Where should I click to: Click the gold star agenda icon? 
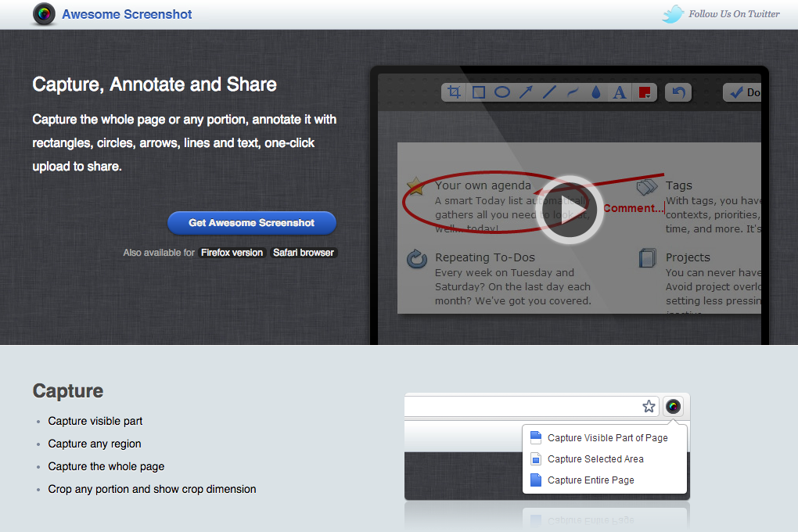tap(415, 186)
